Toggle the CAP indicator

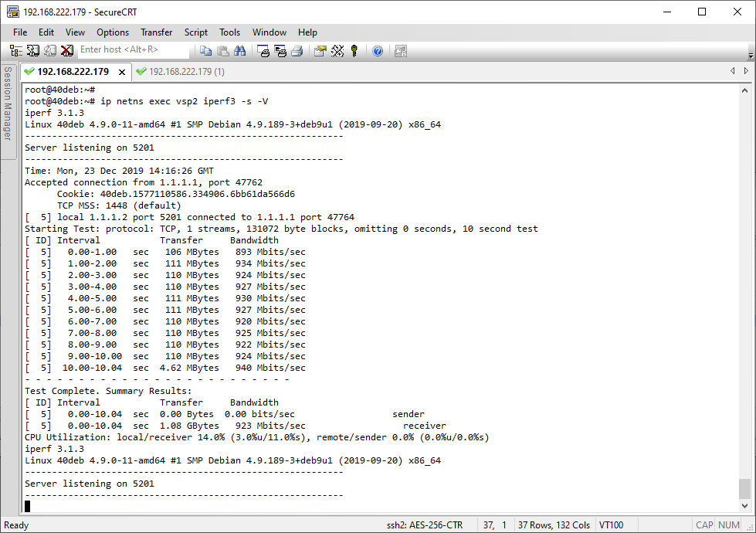pyautogui.click(x=703, y=525)
